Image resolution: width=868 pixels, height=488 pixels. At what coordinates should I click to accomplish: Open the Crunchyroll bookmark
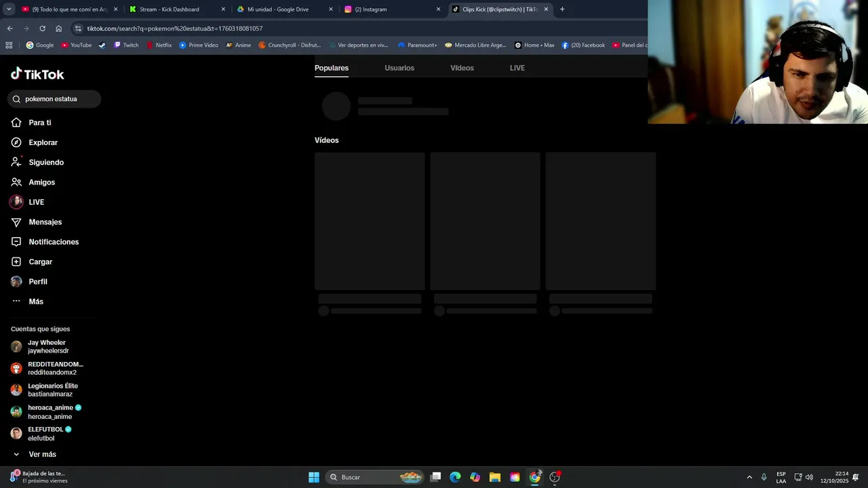pyautogui.click(x=290, y=45)
